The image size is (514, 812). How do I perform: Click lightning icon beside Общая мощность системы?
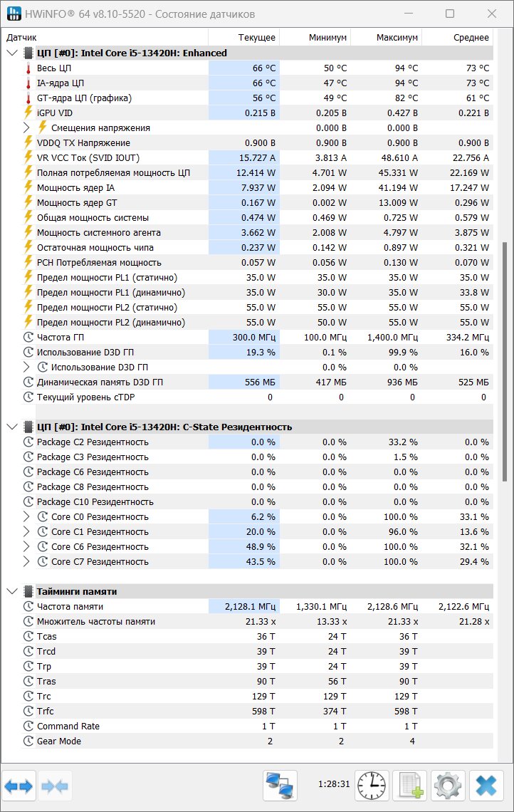point(28,217)
